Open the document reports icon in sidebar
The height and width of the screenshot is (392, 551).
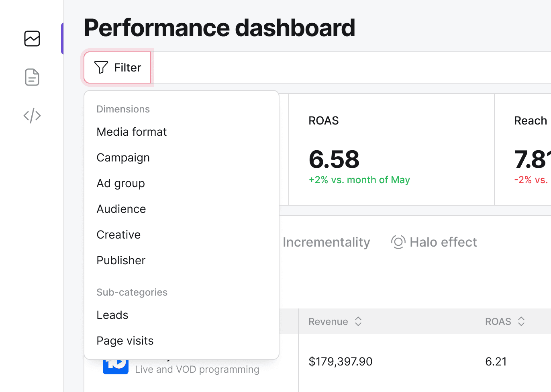pos(32,77)
